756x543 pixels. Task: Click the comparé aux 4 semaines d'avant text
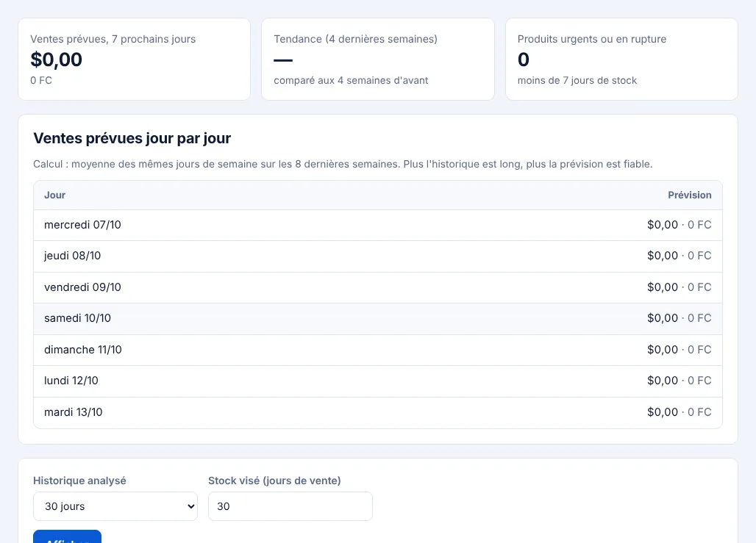[351, 81]
